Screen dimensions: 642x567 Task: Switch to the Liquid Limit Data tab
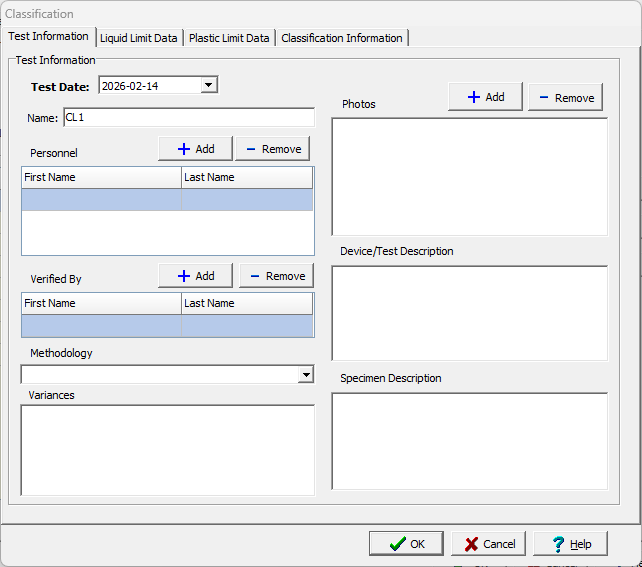pos(139,38)
